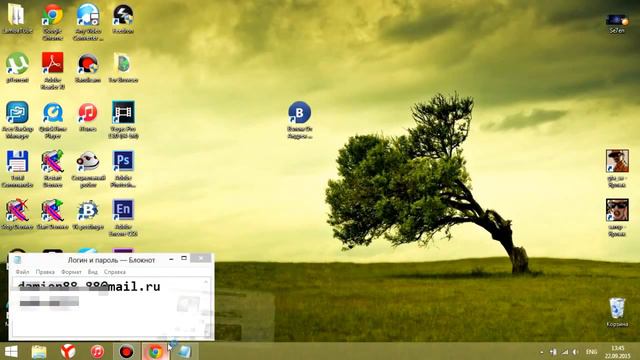Click the mail.ru email text line
Screen dimensions: 640x360
(89, 287)
